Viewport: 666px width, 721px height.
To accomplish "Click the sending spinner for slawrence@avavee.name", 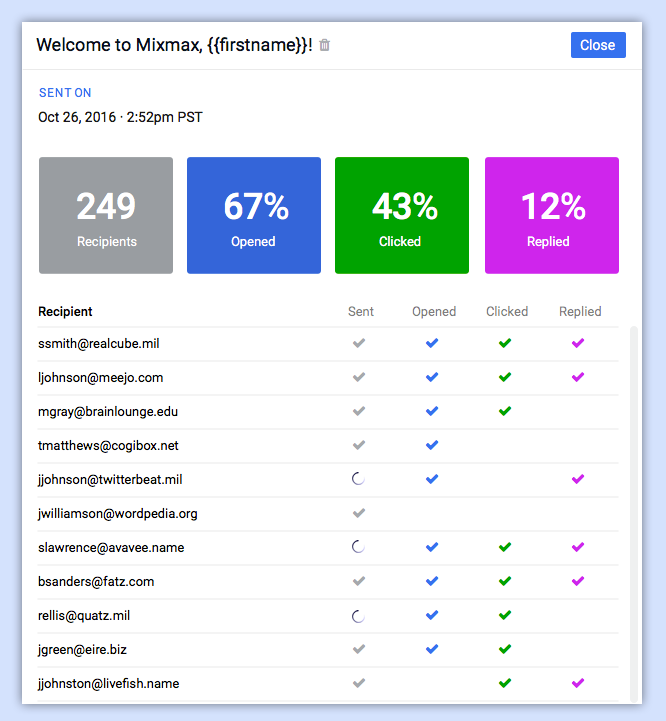I will pos(358,547).
